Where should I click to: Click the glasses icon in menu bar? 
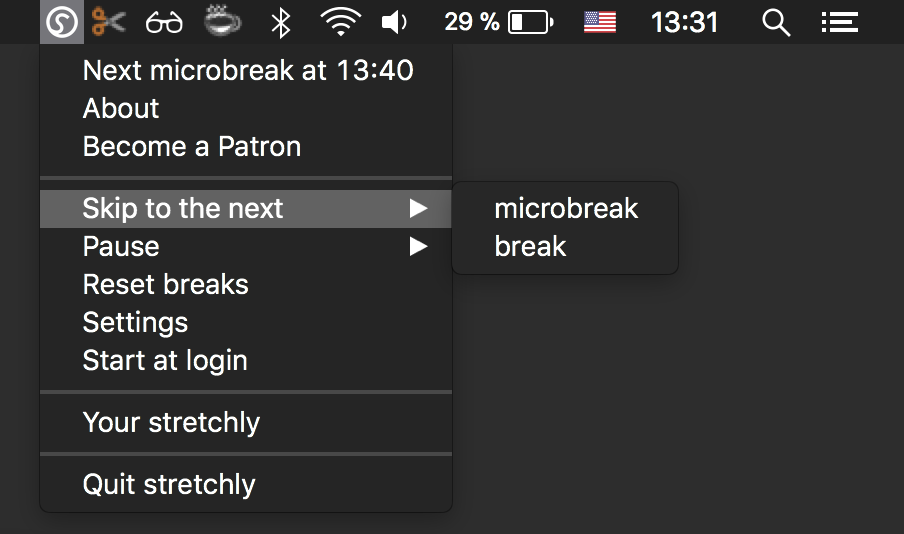tap(164, 23)
